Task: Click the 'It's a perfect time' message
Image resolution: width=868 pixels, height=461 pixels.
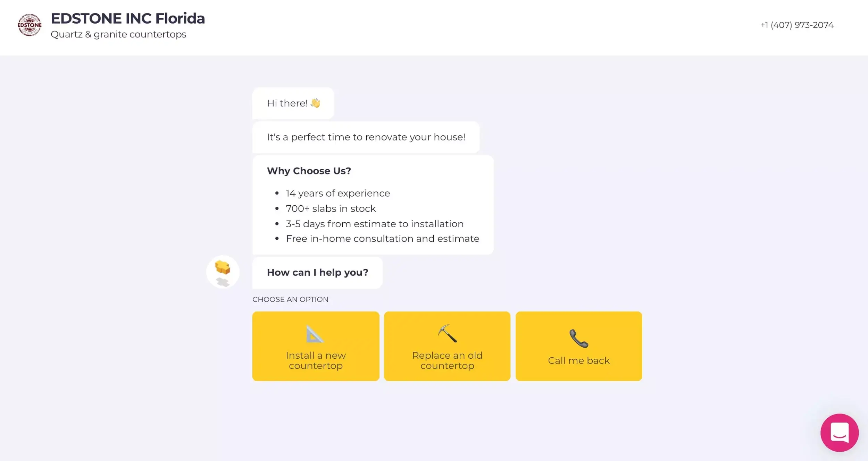Action: [366, 137]
